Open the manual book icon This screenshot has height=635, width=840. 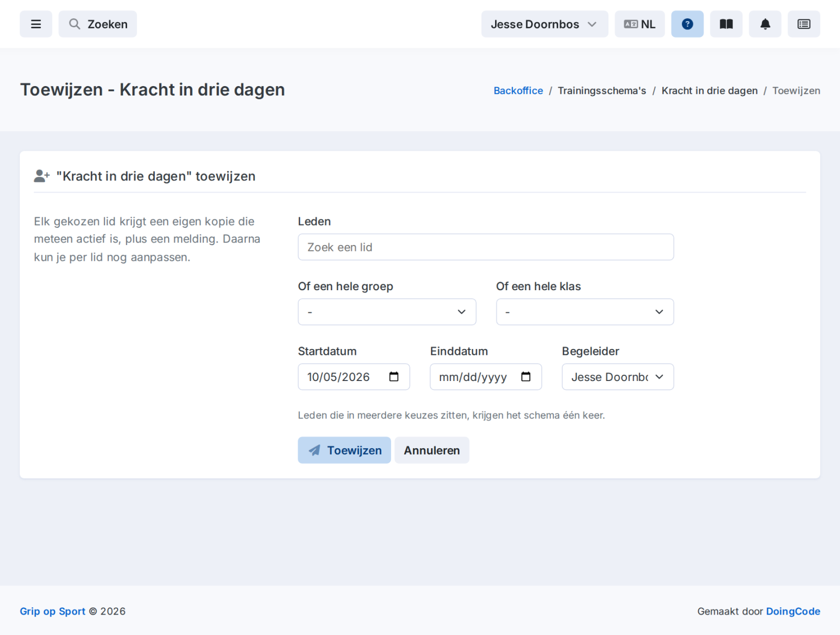click(726, 24)
